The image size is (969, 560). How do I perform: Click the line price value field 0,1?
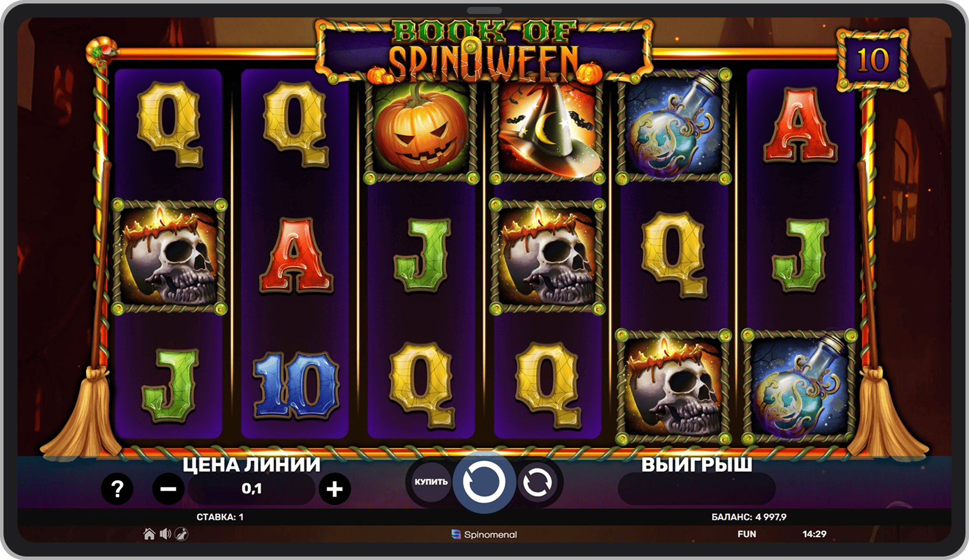coord(252,489)
